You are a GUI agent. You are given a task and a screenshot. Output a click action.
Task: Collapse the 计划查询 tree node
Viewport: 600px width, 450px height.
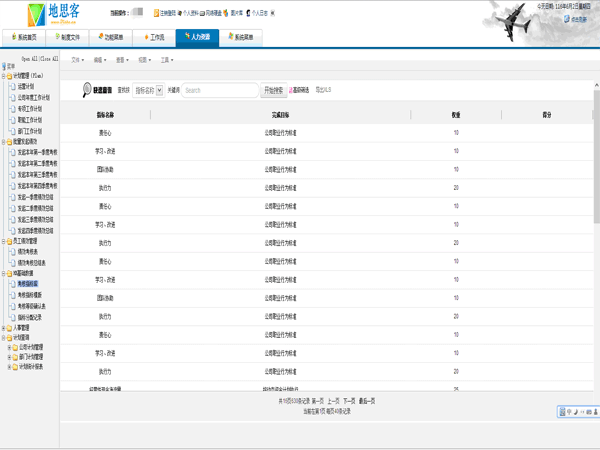click(x=3, y=338)
